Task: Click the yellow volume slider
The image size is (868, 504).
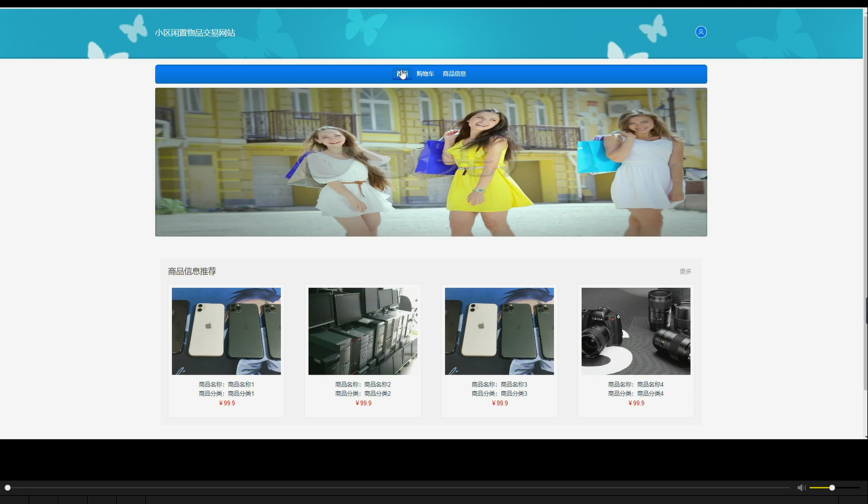Action: [834, 487]
